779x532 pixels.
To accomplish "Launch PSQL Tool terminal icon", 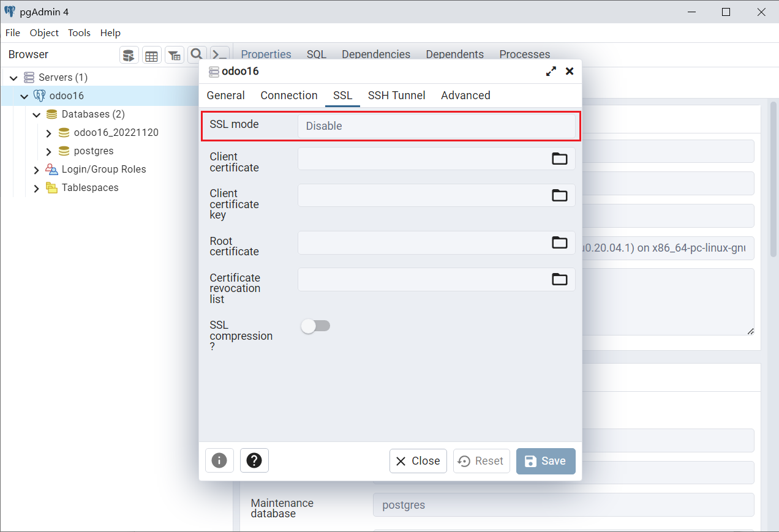I will 219,55.
